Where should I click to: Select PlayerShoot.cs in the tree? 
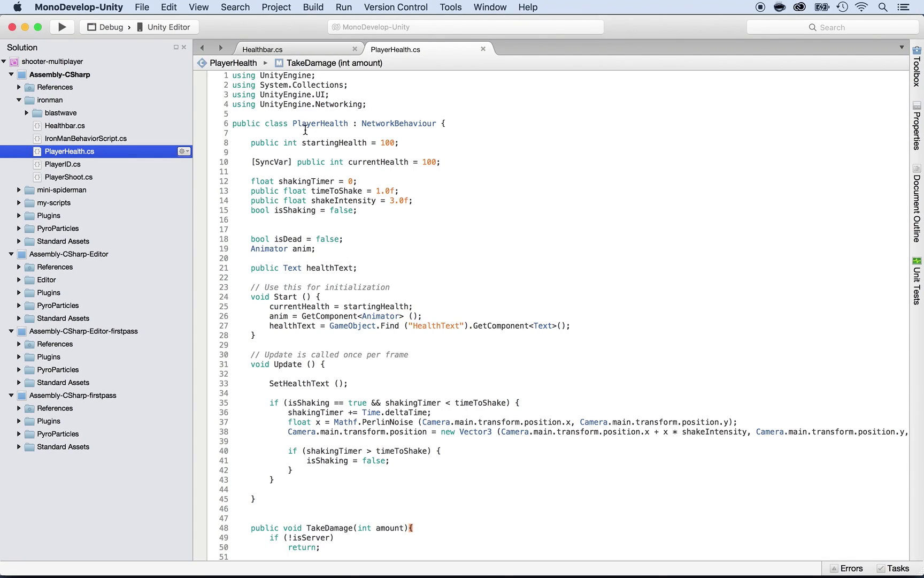pyautogui.click(x=68, y=177)
